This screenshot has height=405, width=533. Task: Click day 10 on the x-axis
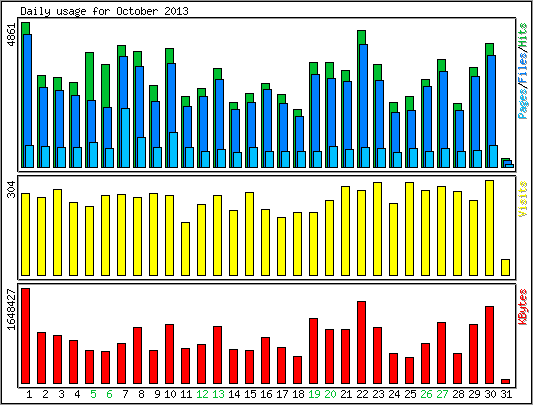tap(170, 394)
